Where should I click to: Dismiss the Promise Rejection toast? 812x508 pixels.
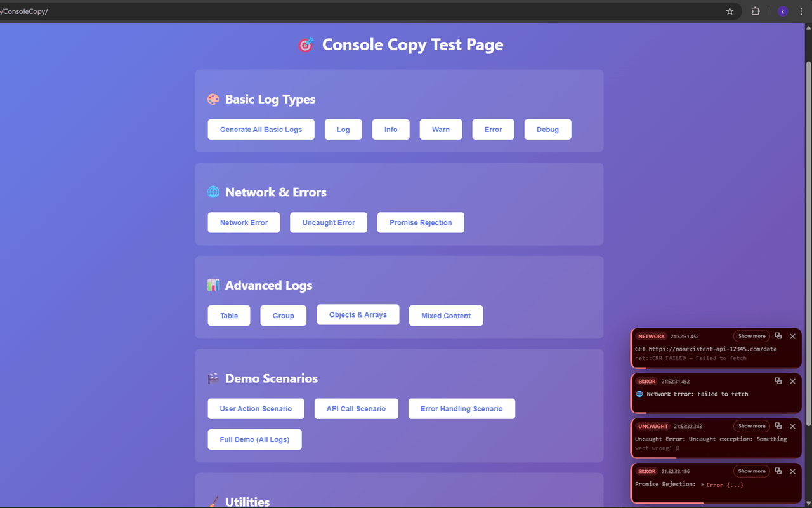click(792, 471)
